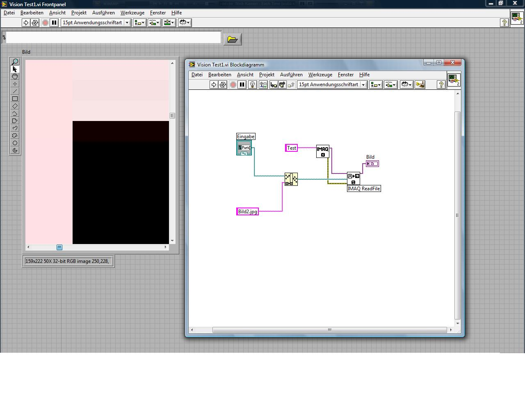Open Hilfe menu in Blockdiagramm window
The width and height of the screenshot is (525, 420).
(x=364, y=75)
